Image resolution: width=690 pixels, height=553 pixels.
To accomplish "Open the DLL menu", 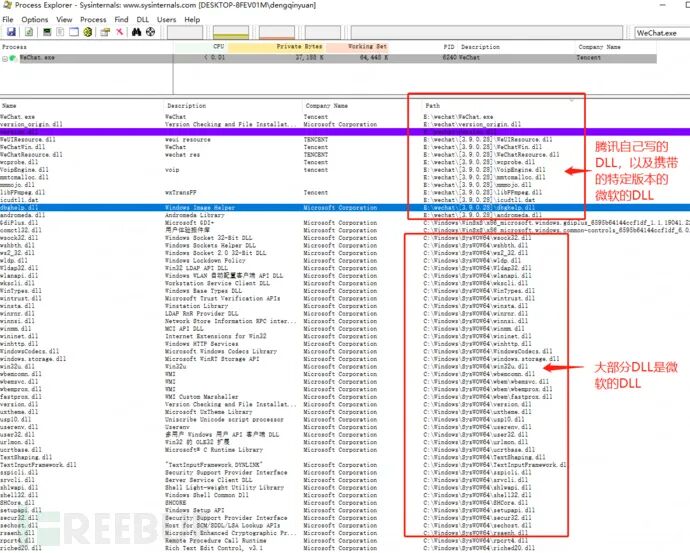I will 143,20.
